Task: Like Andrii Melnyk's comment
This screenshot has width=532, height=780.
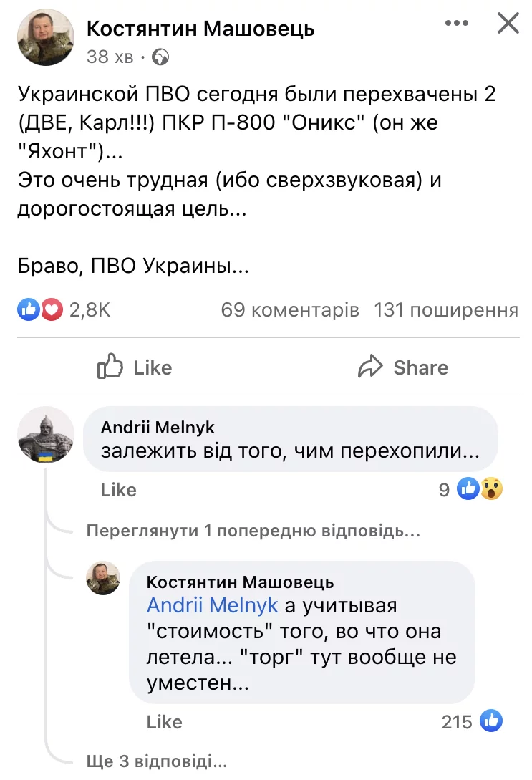Action: [x=118, y=490]
